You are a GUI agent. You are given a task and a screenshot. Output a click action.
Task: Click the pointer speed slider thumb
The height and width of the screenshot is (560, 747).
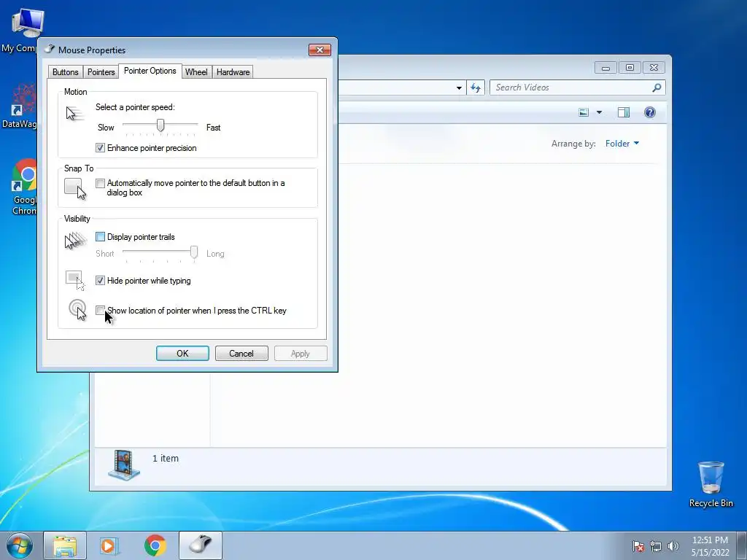tap(160, 125)
